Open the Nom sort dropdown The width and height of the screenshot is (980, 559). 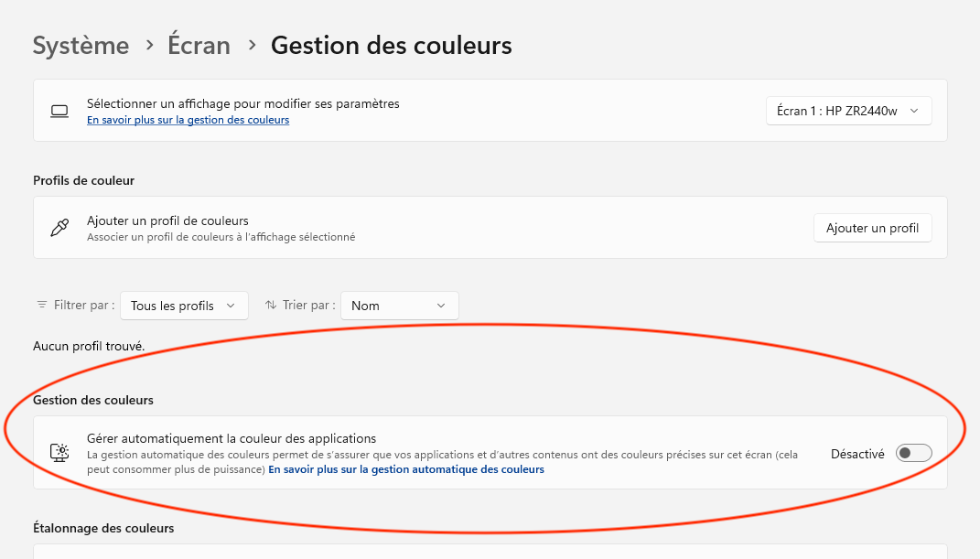399,306
